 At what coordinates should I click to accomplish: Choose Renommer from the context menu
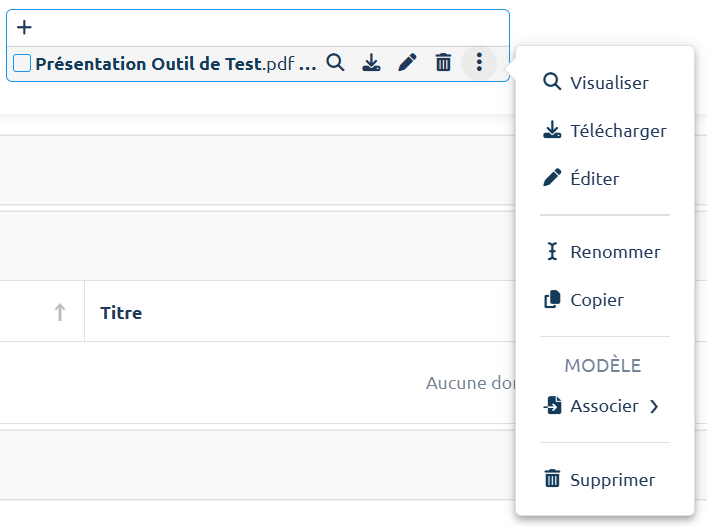614,252
